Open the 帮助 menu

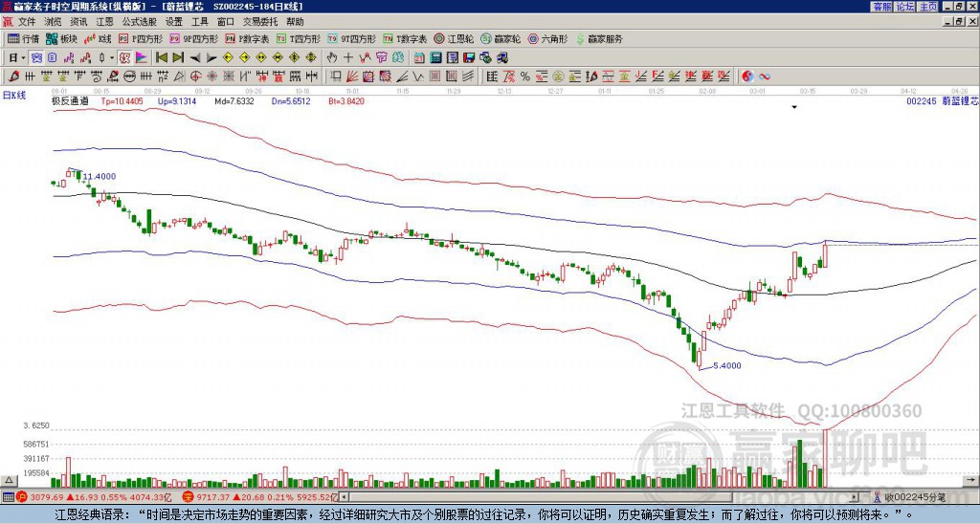point(295,22)
